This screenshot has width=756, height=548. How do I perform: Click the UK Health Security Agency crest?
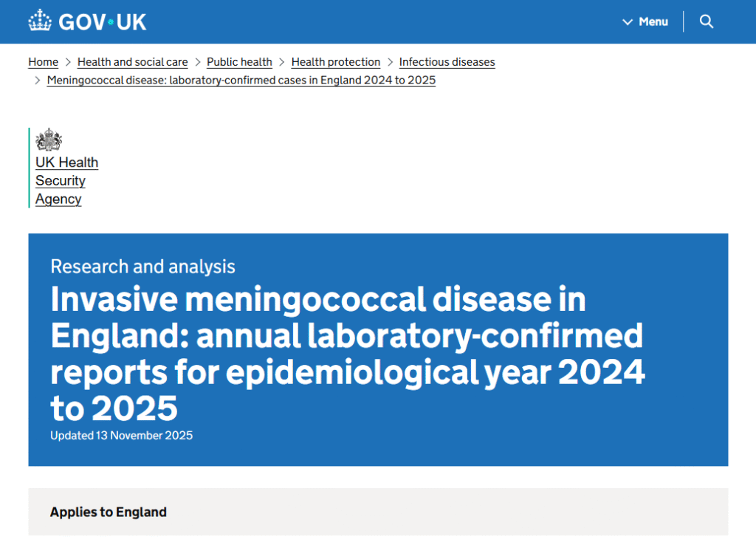49,140
